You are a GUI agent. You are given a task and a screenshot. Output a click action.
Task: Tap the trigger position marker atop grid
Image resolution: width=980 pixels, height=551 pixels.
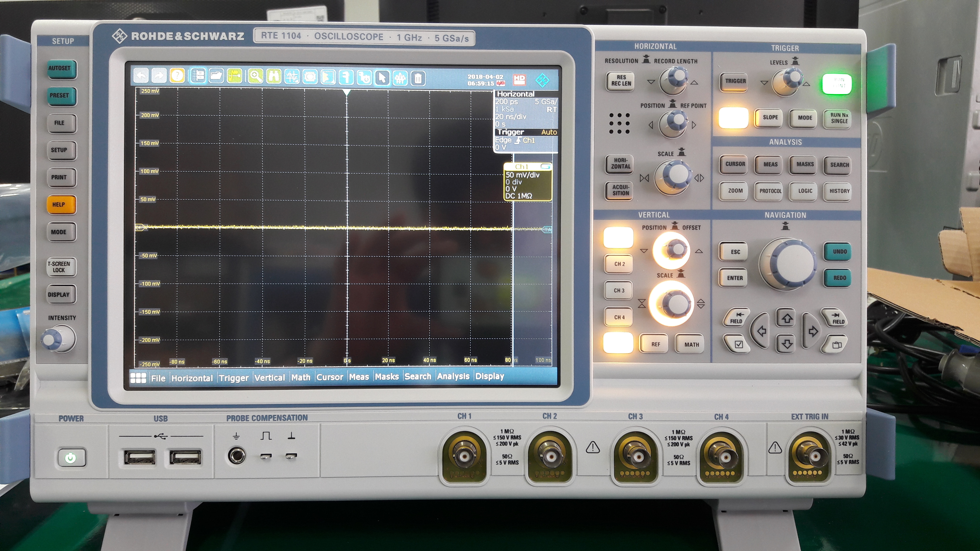click(x=346, y=92)
